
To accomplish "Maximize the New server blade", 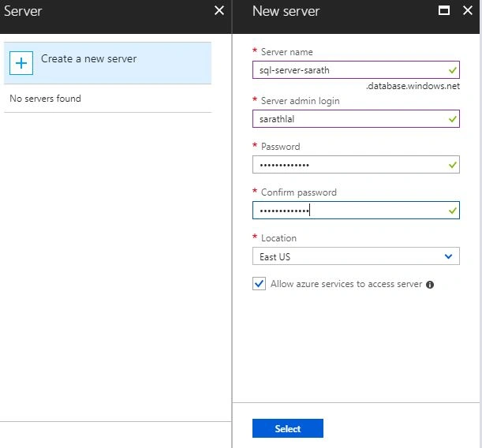I will click(x=444, y=10).
